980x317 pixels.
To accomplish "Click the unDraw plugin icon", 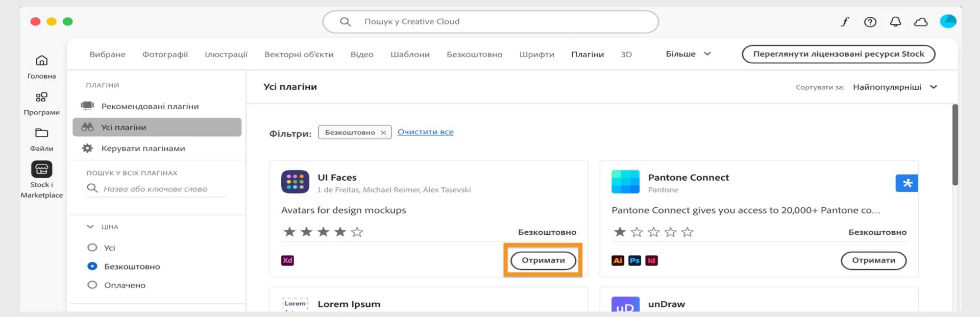I will [x=625, y=304].
